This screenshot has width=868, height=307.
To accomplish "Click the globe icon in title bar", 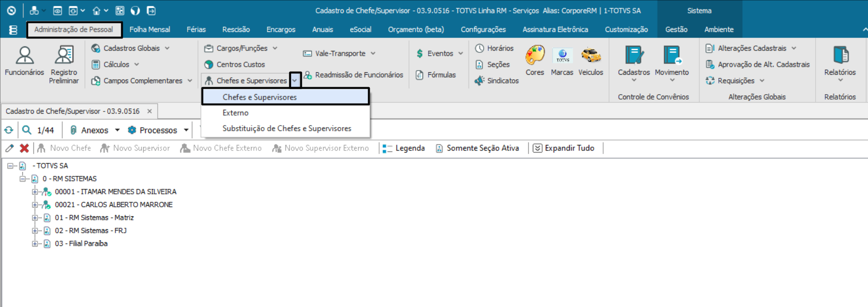I will [x=135, y=10].
